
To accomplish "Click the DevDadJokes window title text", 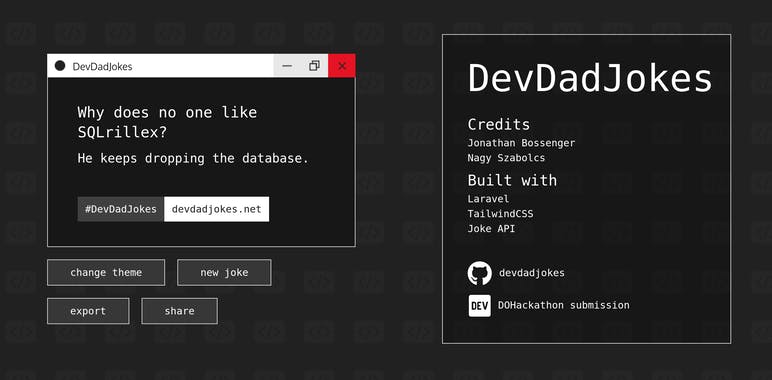I will click(x=102, y=66).
